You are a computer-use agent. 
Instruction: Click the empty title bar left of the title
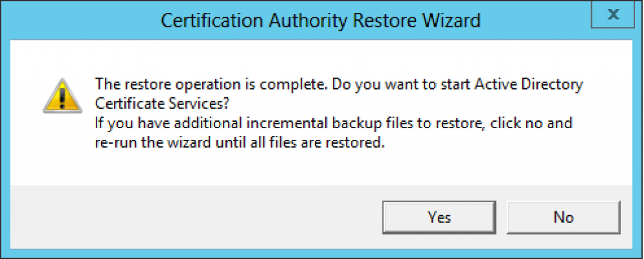coord(77,20)
